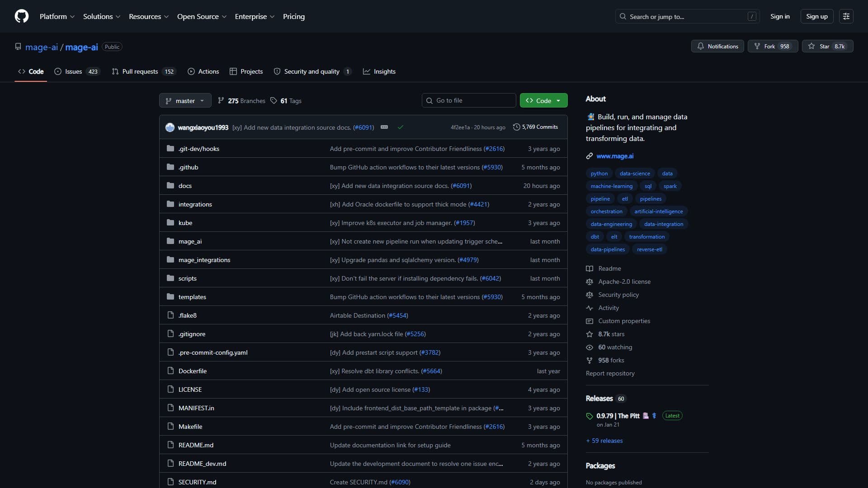Click the Branches icon next to 275
This screenshot has width=868, height=488.
[x=221, y=101]
